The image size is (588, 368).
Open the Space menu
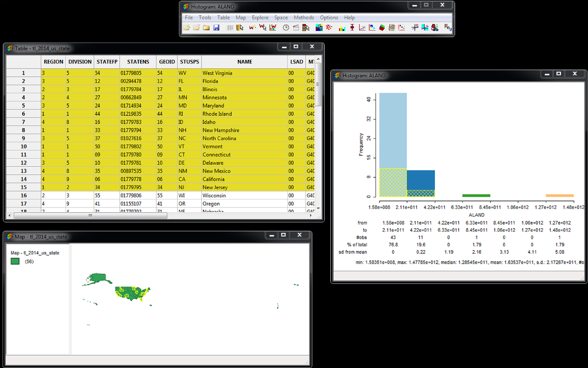281,18
